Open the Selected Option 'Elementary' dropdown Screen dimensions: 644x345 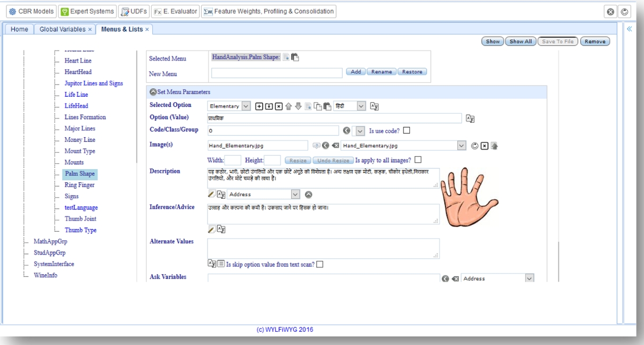pyautogui.click(x=245, y=106)
